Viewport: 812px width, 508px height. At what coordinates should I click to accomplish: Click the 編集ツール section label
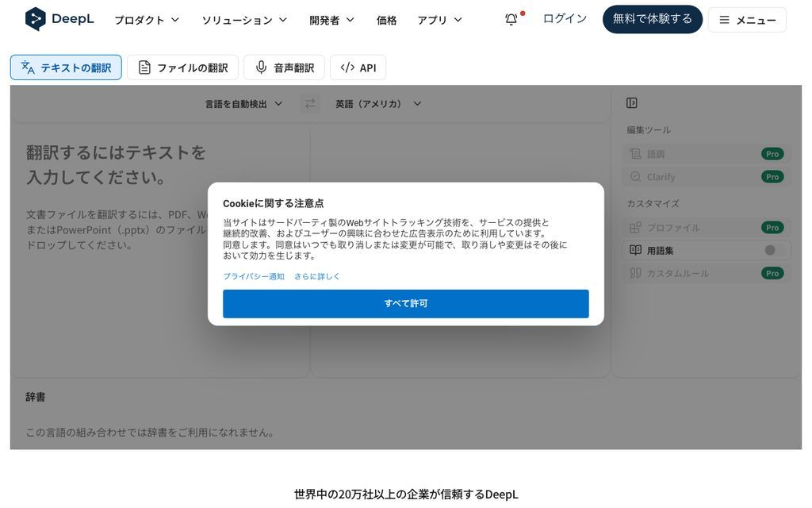click(x=649, y=130)
